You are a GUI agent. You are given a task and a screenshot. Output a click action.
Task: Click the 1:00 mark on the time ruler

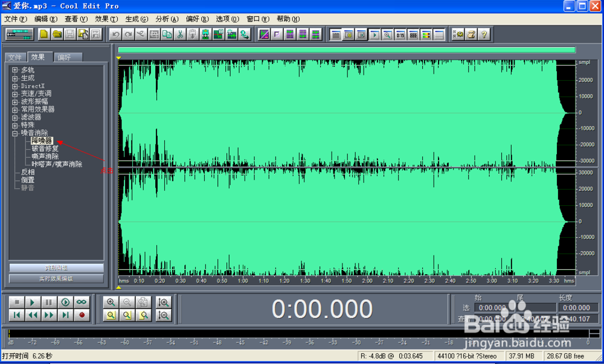(x=243, y=281)
